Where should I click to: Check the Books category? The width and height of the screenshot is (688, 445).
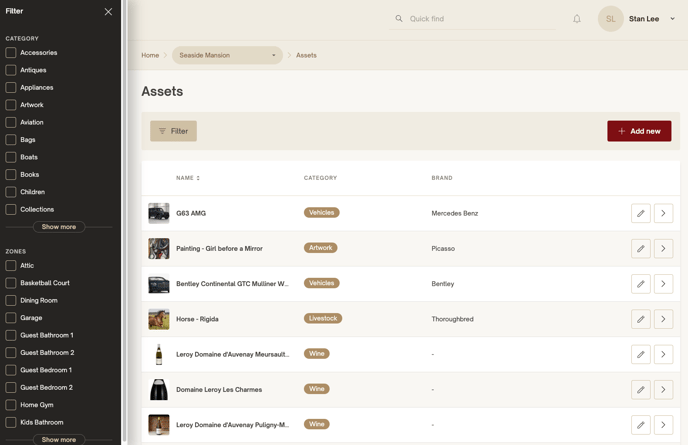(x=11, y=175)
